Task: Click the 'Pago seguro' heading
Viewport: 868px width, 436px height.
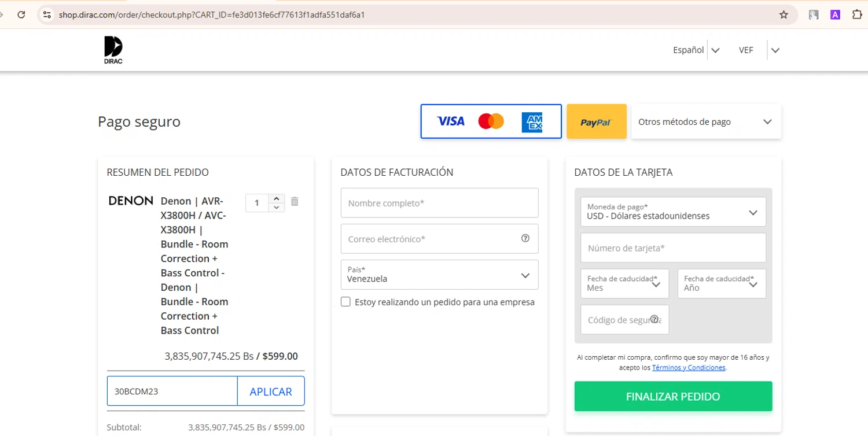Action: pyautogui.click(x=139, y=122)
